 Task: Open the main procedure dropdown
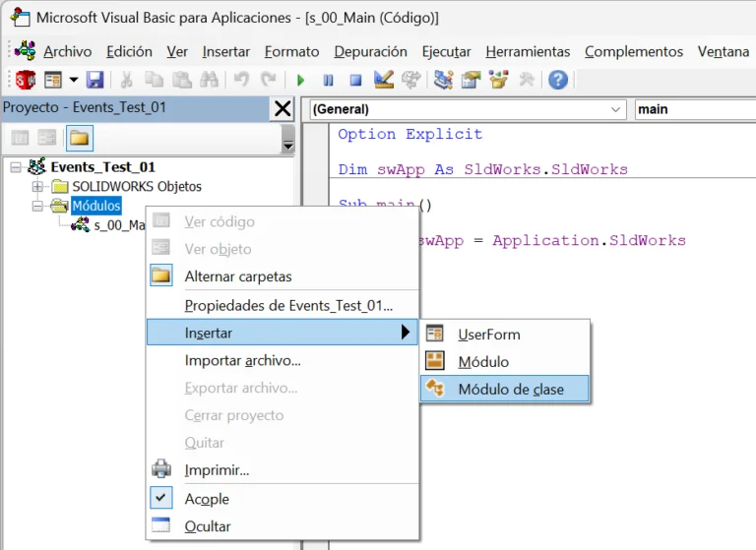tap(695, 109)
